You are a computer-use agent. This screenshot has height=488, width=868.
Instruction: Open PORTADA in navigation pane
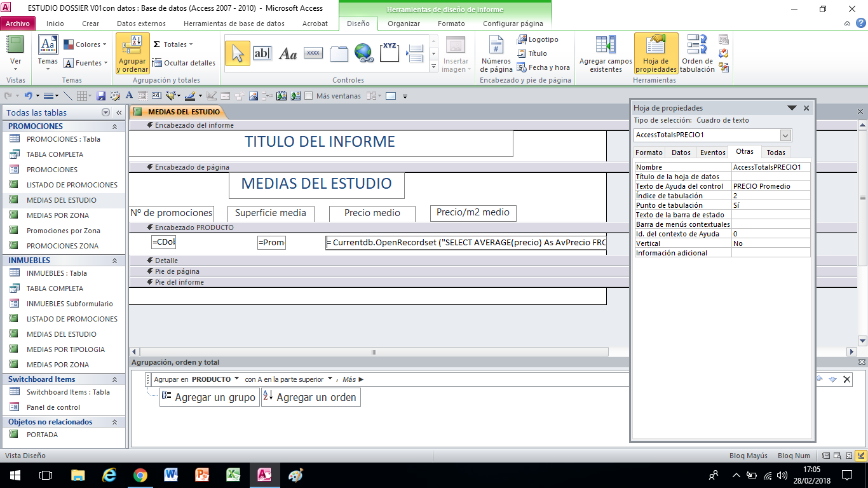(x=42, y=435)
